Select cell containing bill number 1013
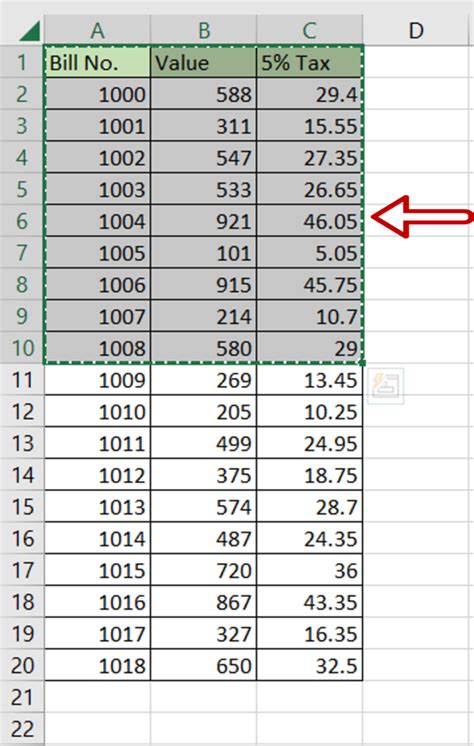This screenshot has width=474, height=746. tap(97, 507)
